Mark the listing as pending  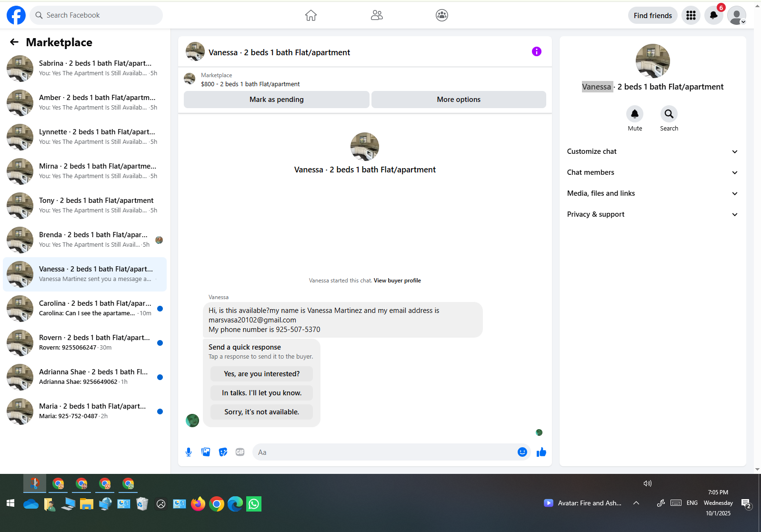(x=277, y=100)
